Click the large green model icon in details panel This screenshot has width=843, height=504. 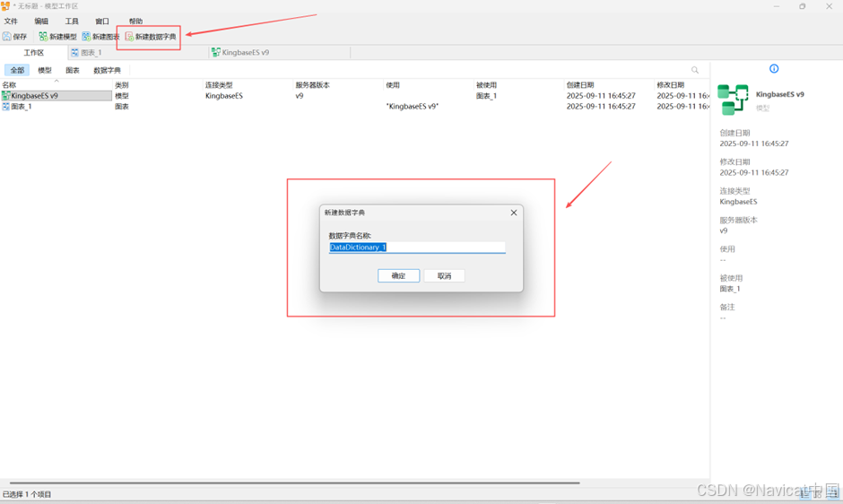(x=733, y=100)
